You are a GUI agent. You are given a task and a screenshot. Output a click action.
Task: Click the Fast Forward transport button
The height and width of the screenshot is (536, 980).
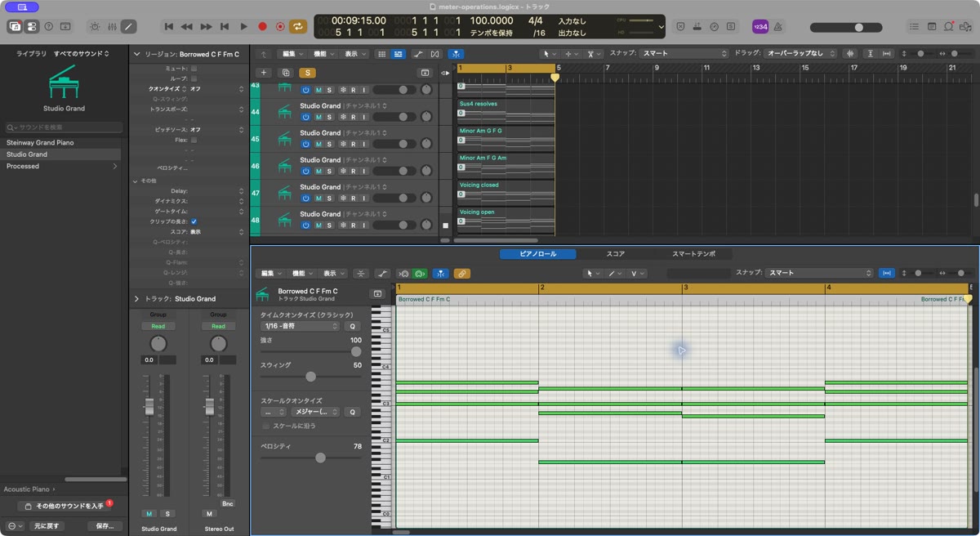206,26
